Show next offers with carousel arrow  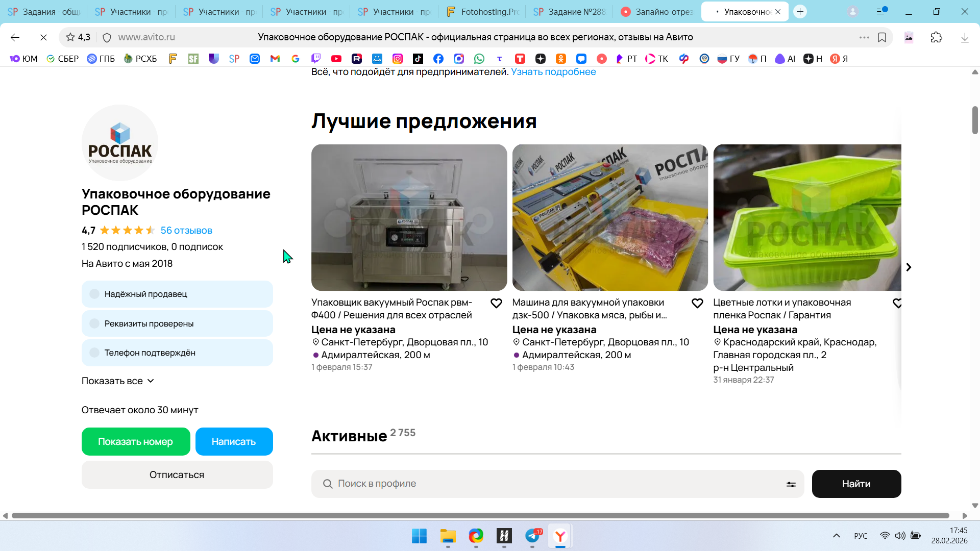click(x=909, y=267)
